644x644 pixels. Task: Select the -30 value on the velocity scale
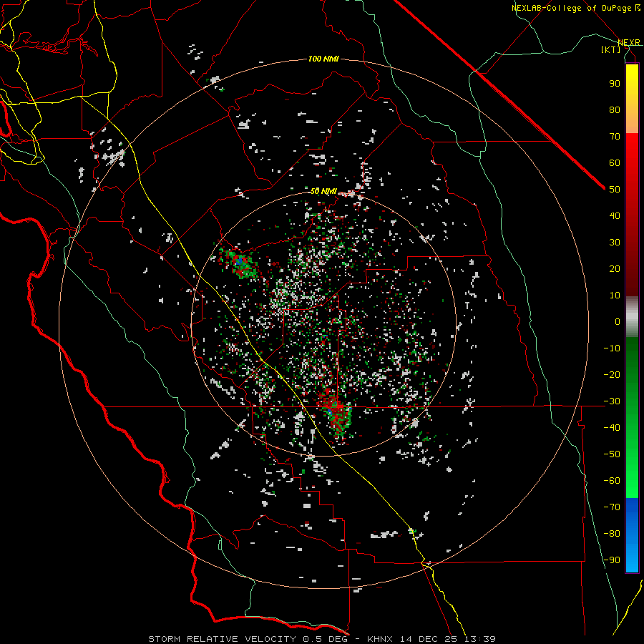pos(612,401)
